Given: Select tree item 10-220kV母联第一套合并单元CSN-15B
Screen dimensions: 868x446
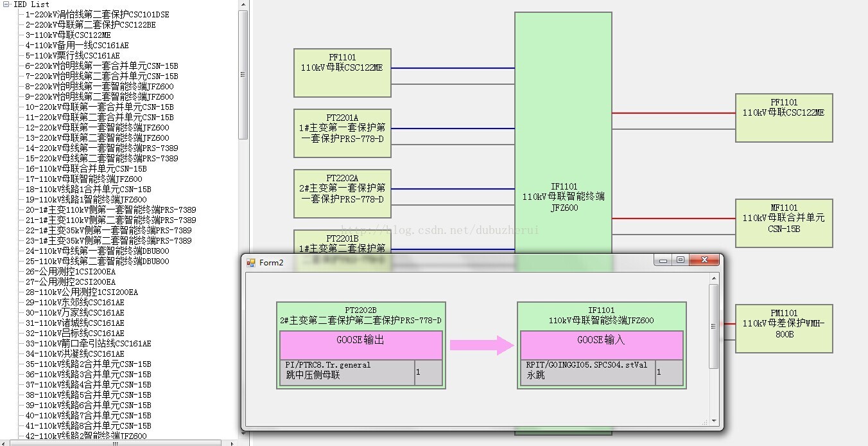Looking at the screenshot, I should click(x=100, y=107).
